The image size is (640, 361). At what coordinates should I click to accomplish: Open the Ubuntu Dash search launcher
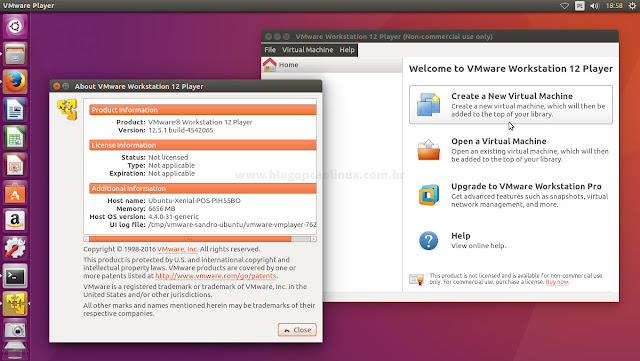15,27
